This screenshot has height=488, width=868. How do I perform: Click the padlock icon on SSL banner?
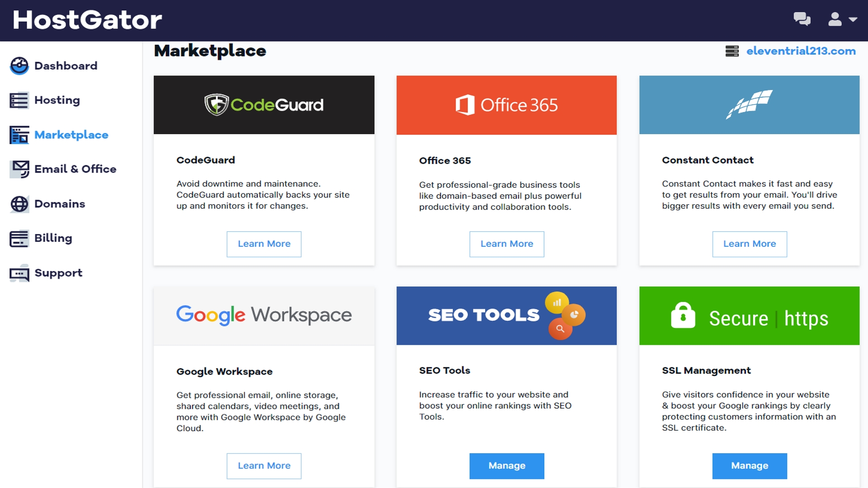[x=683, y=315]
